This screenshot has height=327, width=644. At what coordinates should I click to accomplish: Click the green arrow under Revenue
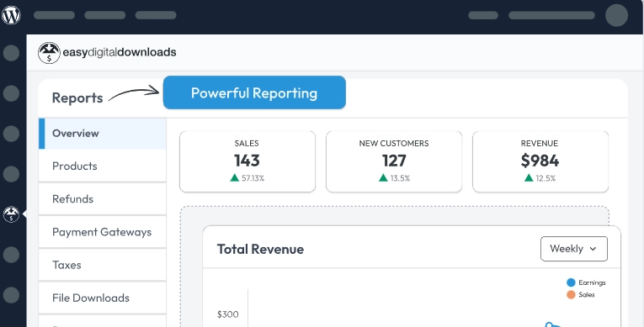pyautogui.click(x=529, y=177)
